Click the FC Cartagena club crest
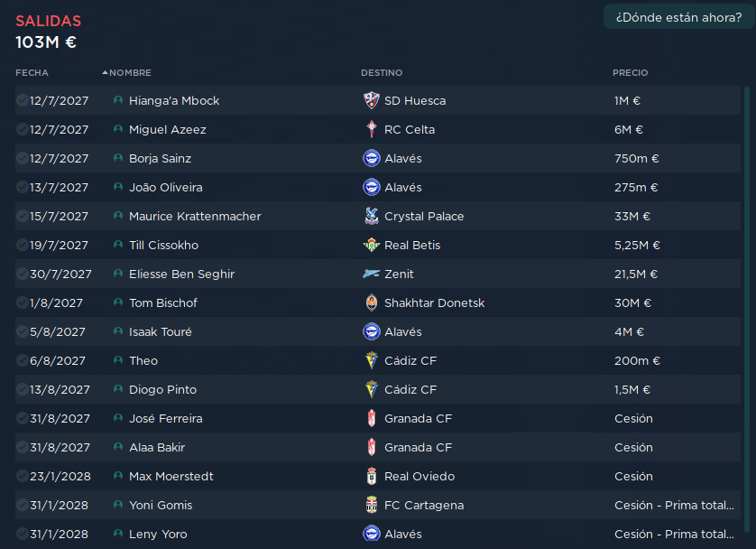 (x=372, y=505)
